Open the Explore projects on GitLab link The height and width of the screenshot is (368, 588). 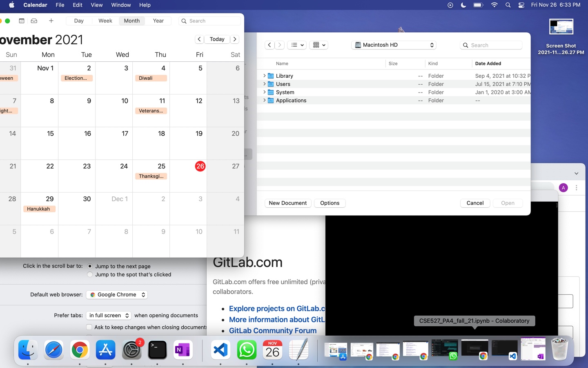277,309
